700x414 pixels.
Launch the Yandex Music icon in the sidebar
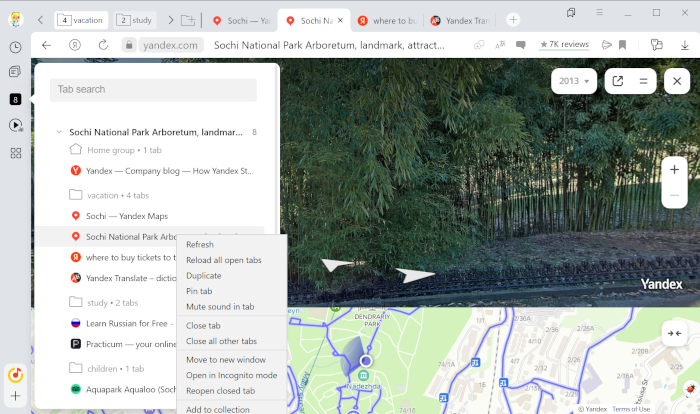(16, 374)
